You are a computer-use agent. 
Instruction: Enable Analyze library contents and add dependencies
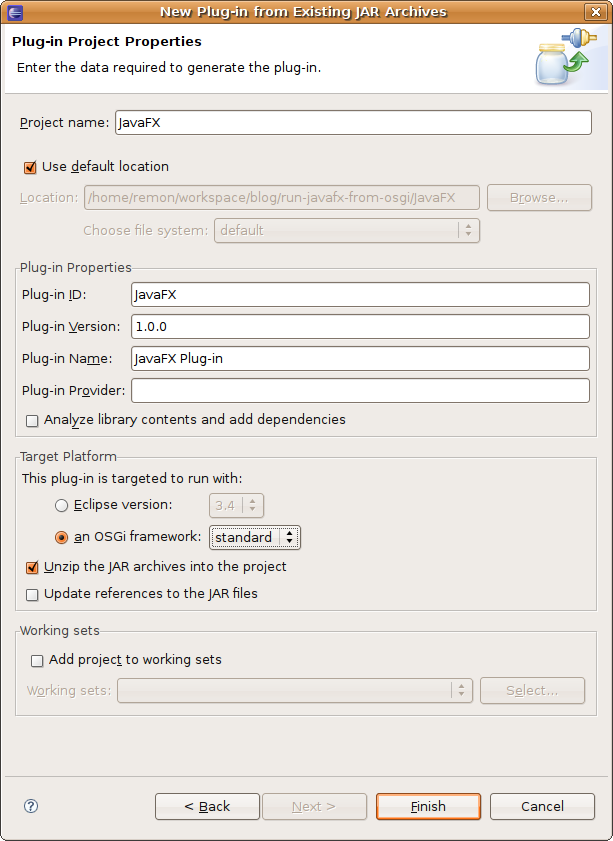[32, 420]
